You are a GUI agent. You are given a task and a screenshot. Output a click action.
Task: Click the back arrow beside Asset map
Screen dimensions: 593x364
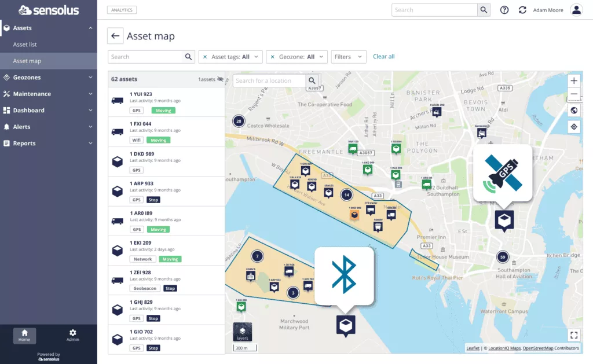[x=115, y=36]
